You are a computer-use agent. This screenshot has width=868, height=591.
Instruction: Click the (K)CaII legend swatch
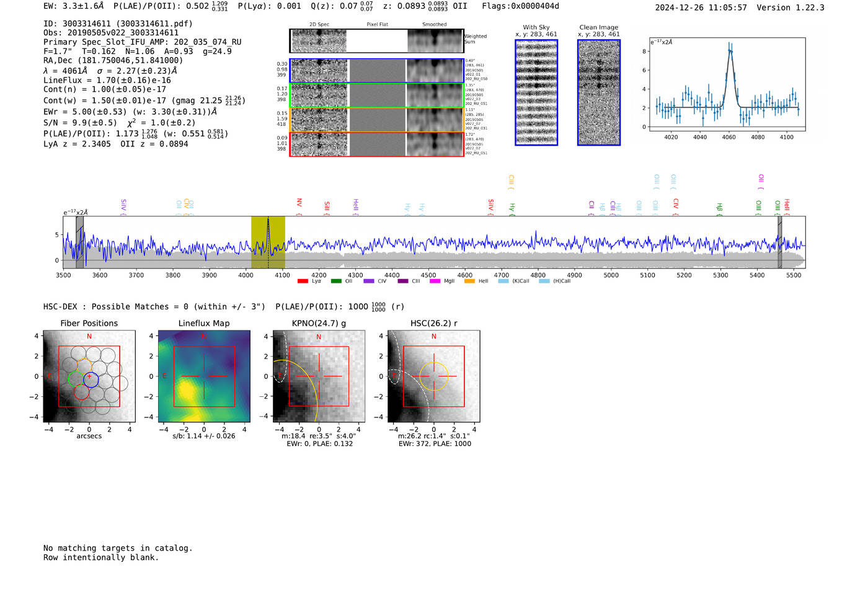pos(503,281)
